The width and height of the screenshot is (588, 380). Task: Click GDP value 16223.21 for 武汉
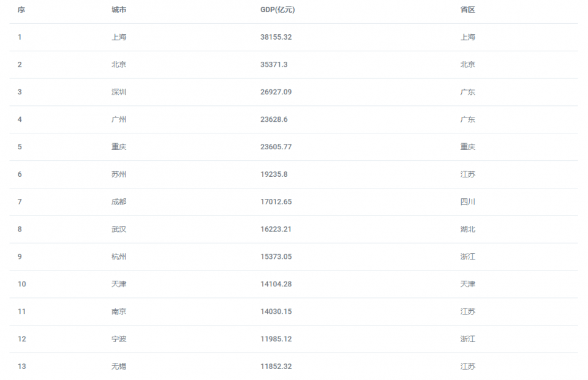click(x=276, y=229)
